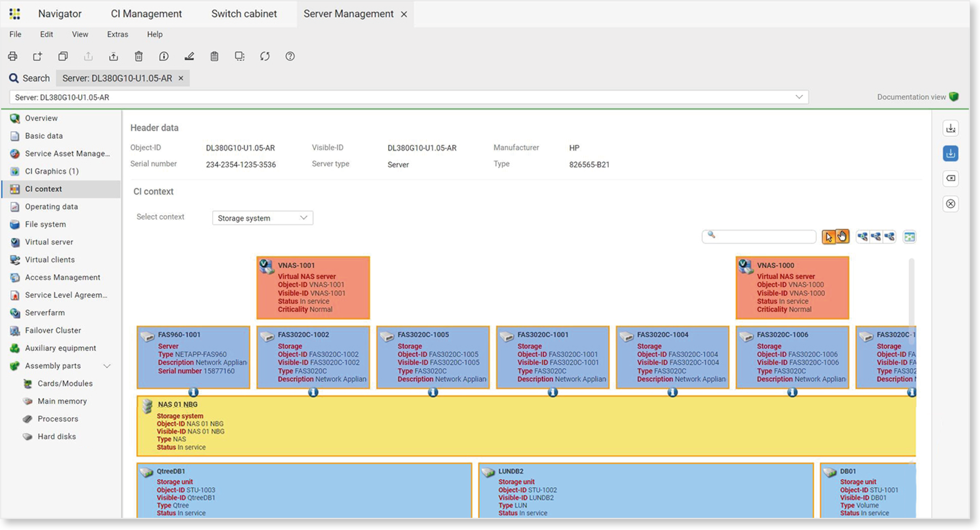This screenshot has width=980, height=530.
Task: Toggle the blue download icon on the right panel
Action: point(950,153)
